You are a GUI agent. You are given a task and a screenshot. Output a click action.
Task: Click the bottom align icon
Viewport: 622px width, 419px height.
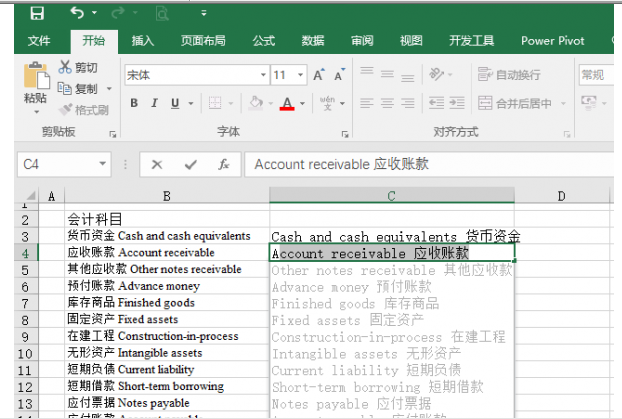tap(407, 77)
